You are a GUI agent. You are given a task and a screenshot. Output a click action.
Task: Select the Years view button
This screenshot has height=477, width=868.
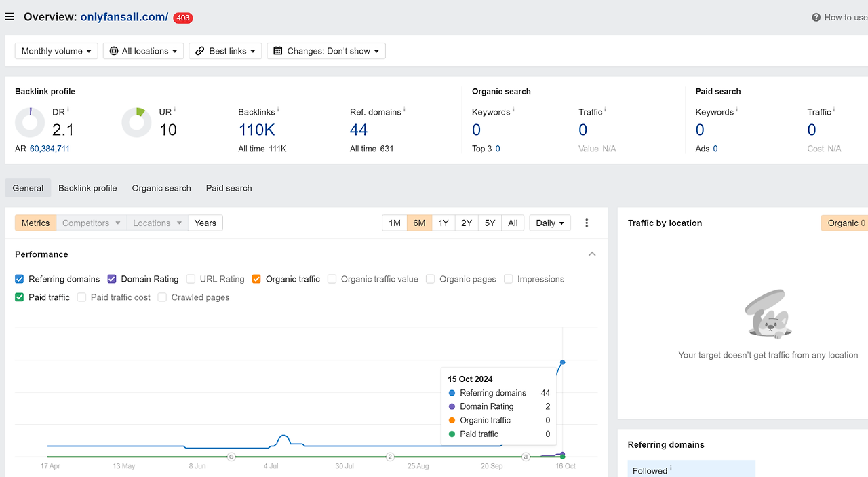tap(205, 223)
